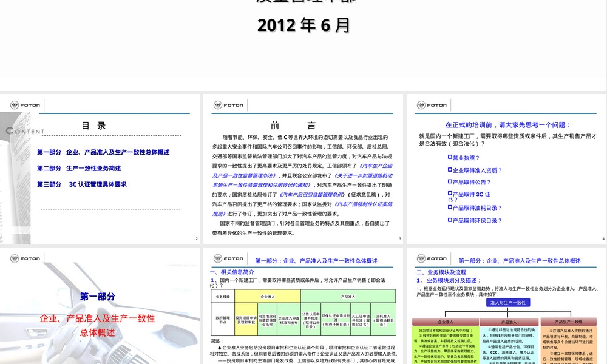
Task: Open the 业务模块及流程 slide thumbnail
Action: (x=506, y=306)
